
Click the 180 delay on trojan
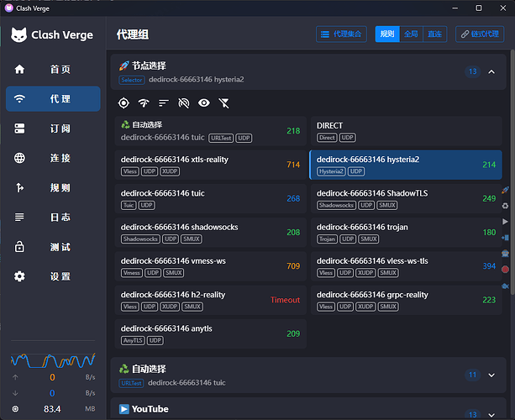489,232
